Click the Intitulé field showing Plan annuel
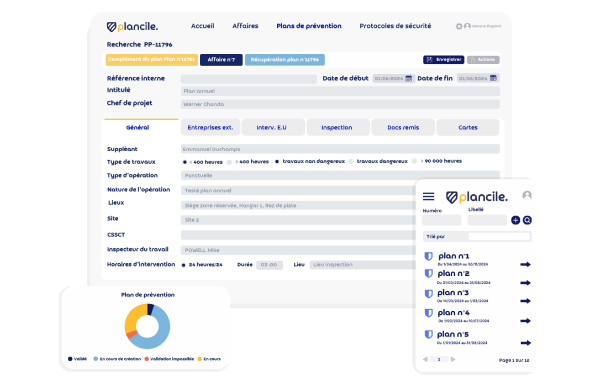The width and height of the screenshot is (600, 380). click(x=340, y=91)
